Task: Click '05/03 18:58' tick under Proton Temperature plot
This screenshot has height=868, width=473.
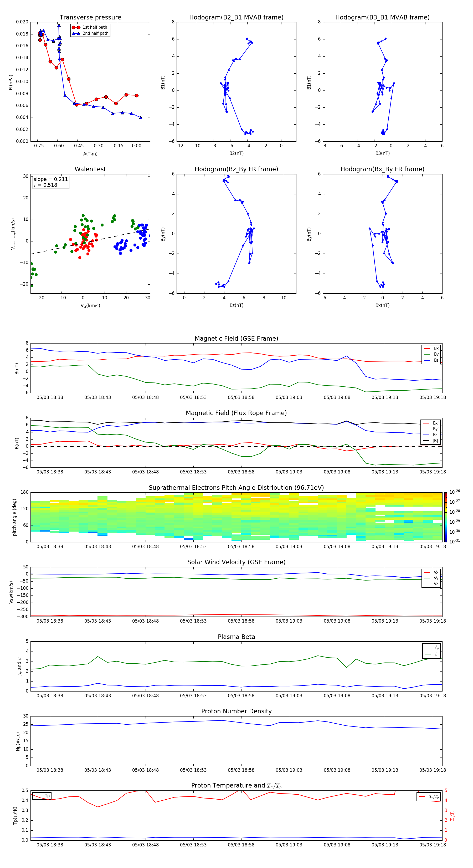Action: pyautogui.click(x=241, y=845)
